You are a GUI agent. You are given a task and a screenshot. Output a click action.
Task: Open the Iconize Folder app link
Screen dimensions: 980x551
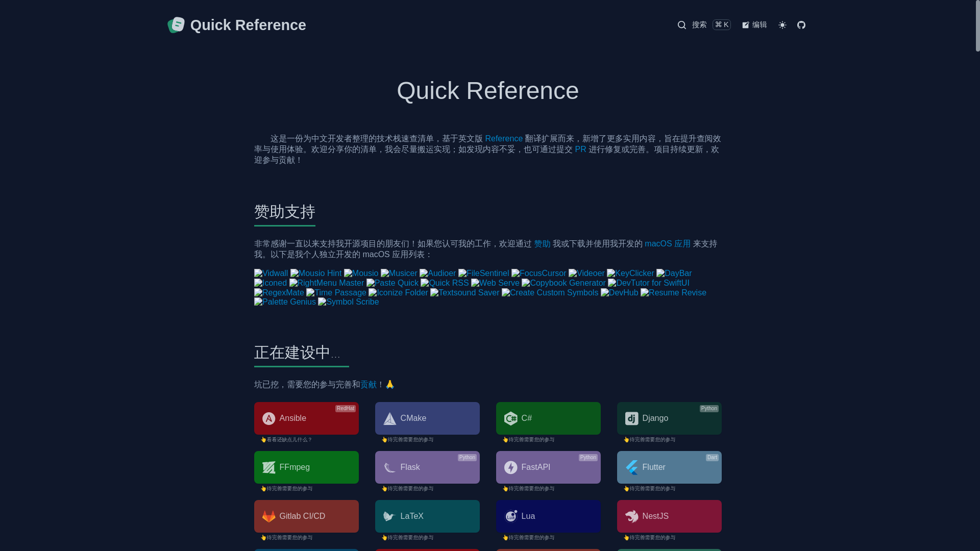(398, 293)
